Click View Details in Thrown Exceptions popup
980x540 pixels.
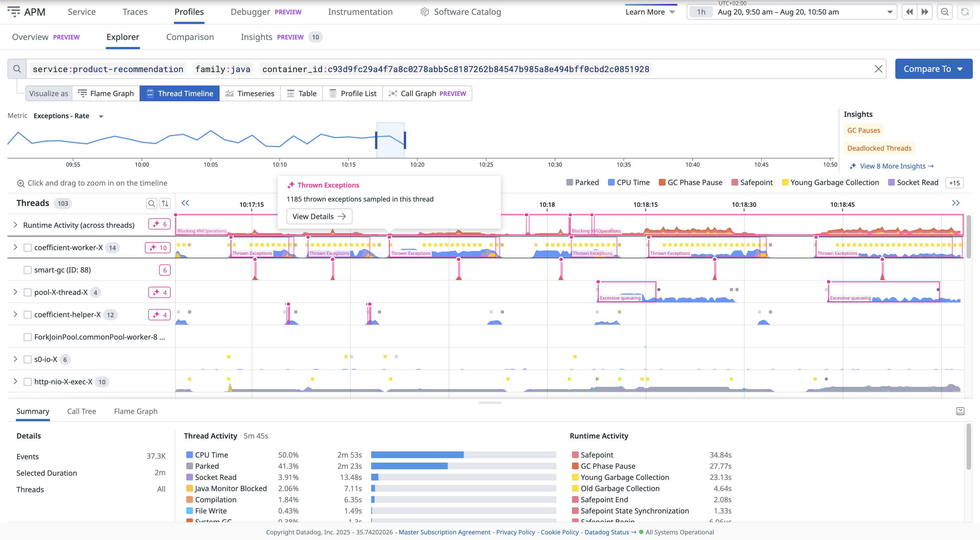tap(319, 216)
